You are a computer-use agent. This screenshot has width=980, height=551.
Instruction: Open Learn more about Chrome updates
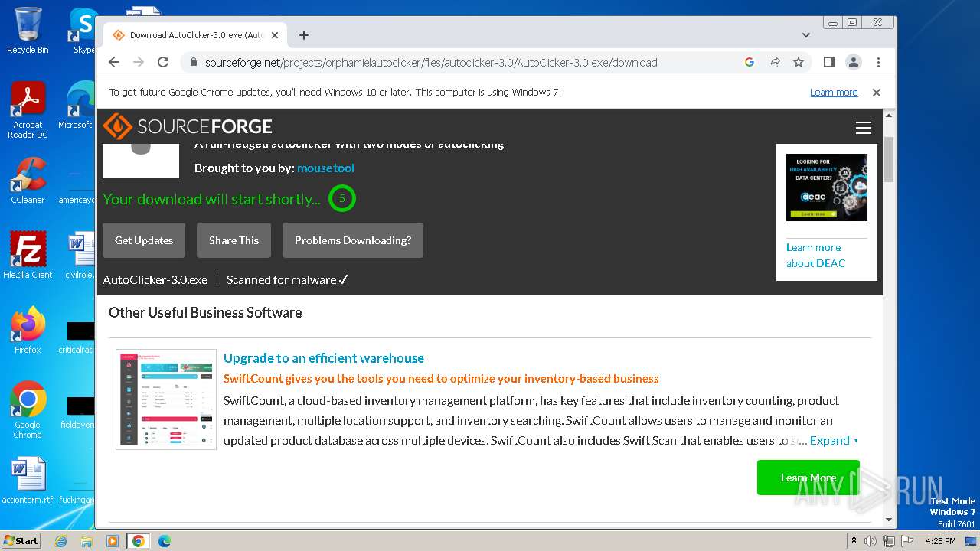(834, 93)
